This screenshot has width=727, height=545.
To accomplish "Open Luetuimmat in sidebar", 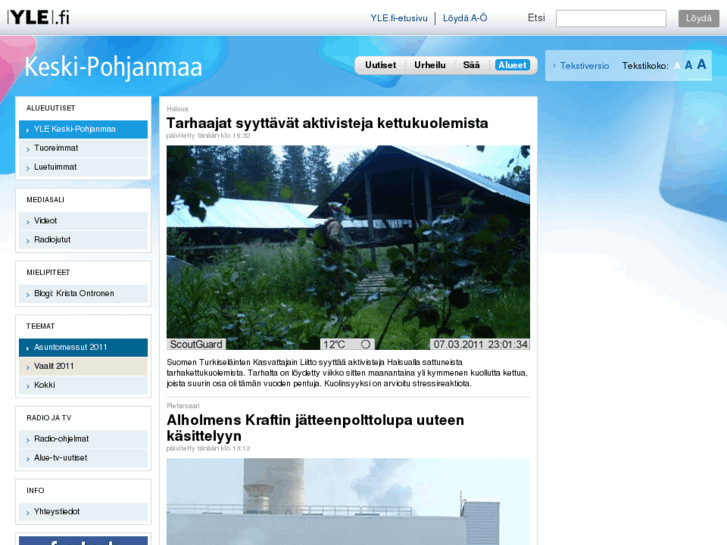I will [x=83, y=167].
